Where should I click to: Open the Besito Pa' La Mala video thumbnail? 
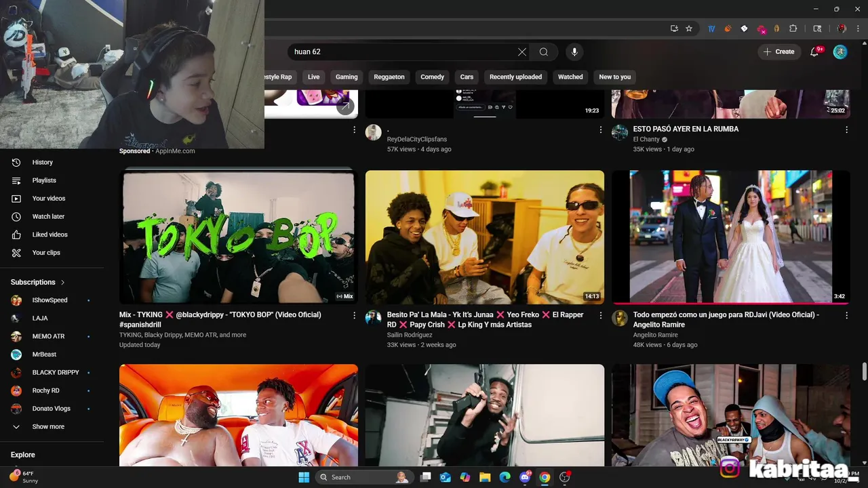coord(484,237)
